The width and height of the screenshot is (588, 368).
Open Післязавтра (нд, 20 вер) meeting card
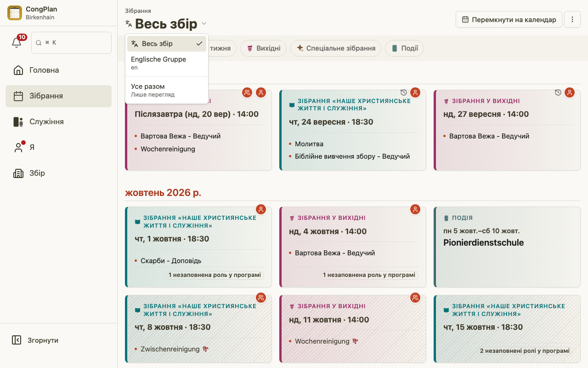pyautogui.click(x=198, y=130)
